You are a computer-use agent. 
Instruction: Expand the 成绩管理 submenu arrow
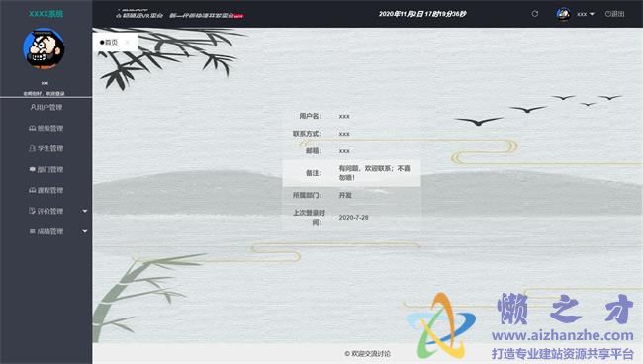point(85,231)
